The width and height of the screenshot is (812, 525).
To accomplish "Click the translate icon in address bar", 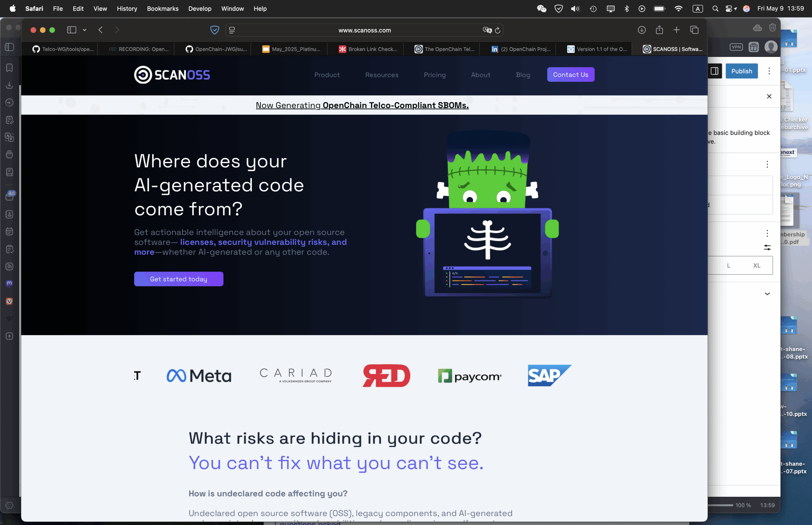I will pyautogui.click(x=487, y=30).
